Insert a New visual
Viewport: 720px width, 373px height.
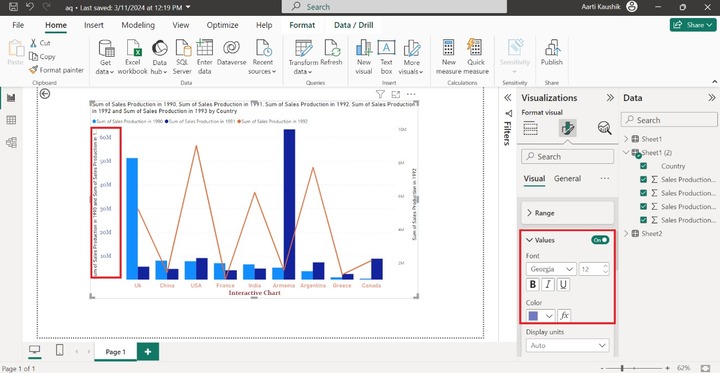pos(364,57)
